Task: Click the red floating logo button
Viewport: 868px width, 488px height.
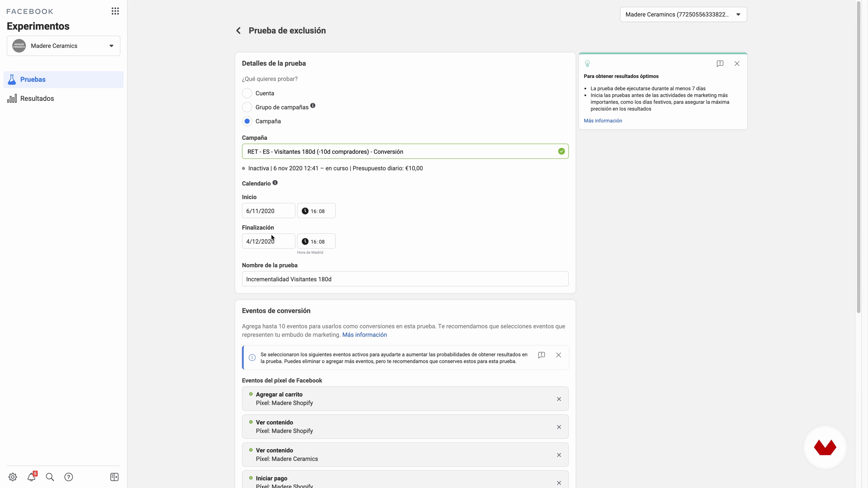Action: [x=825, y=448]
